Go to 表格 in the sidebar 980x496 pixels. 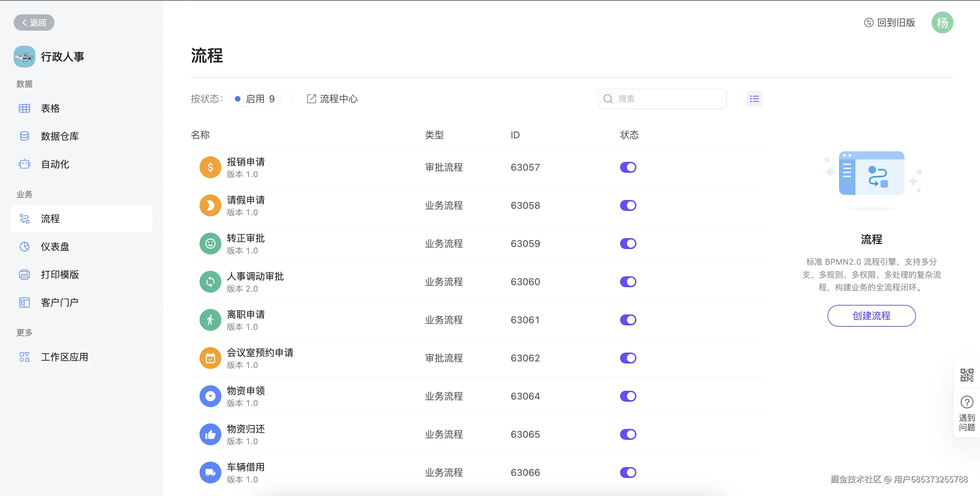point(50,108)
